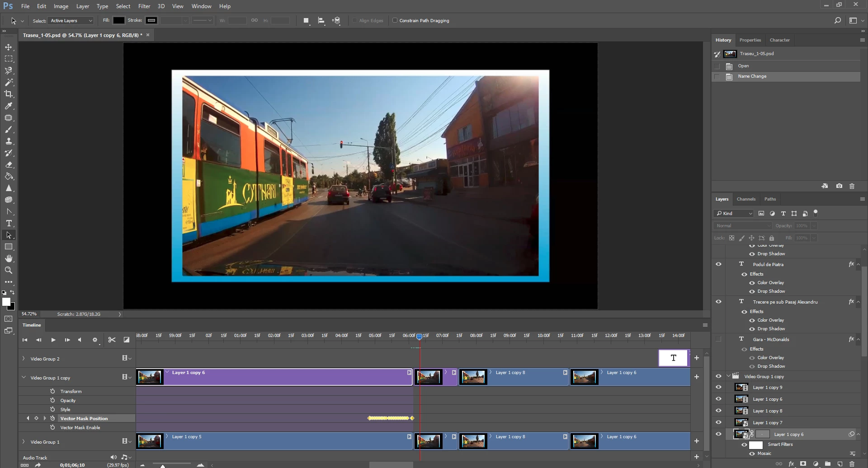Select the Move tool
Screen dimensions: 868x468
[x=9, y=47]
